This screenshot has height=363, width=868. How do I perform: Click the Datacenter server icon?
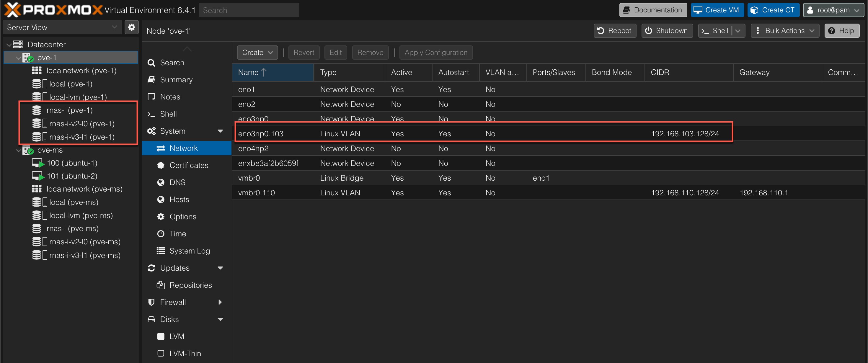pos(18,45)
